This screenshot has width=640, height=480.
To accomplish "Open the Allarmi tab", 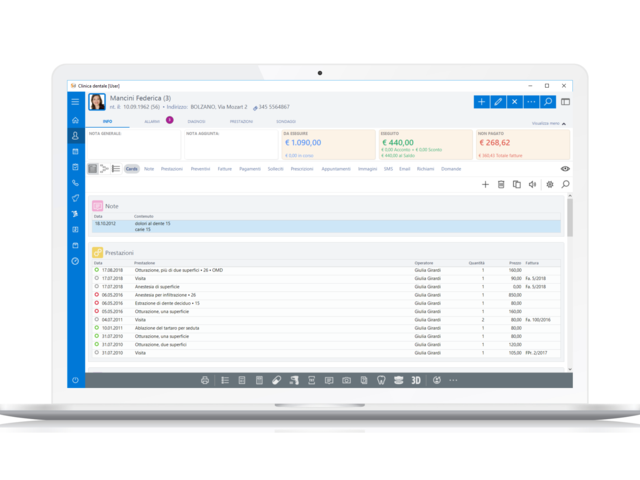I will 152,121.
